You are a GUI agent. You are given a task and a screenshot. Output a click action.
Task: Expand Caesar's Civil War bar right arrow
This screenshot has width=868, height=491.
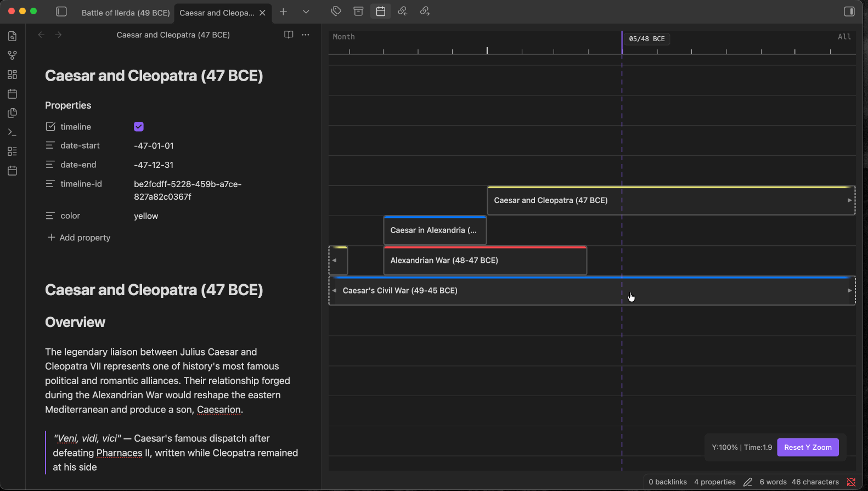pos(849,290)
